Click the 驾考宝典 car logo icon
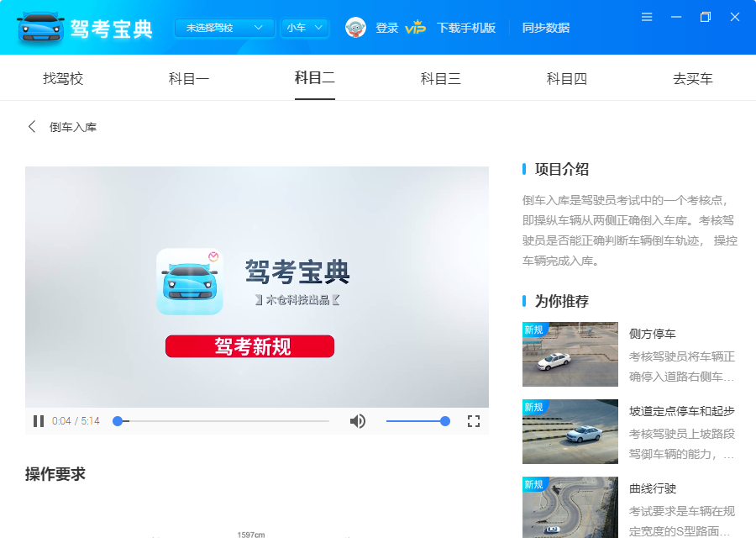 tap(40, 27)
